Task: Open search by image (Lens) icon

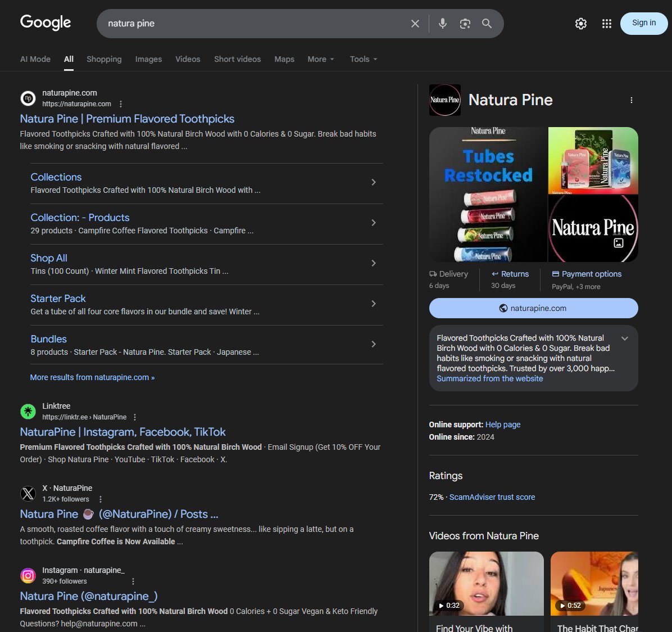Action: pos(465,24)
